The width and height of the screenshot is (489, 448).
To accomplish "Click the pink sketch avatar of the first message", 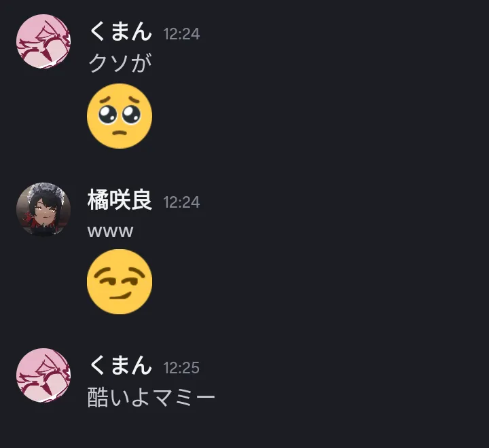I will pos(43,41).
